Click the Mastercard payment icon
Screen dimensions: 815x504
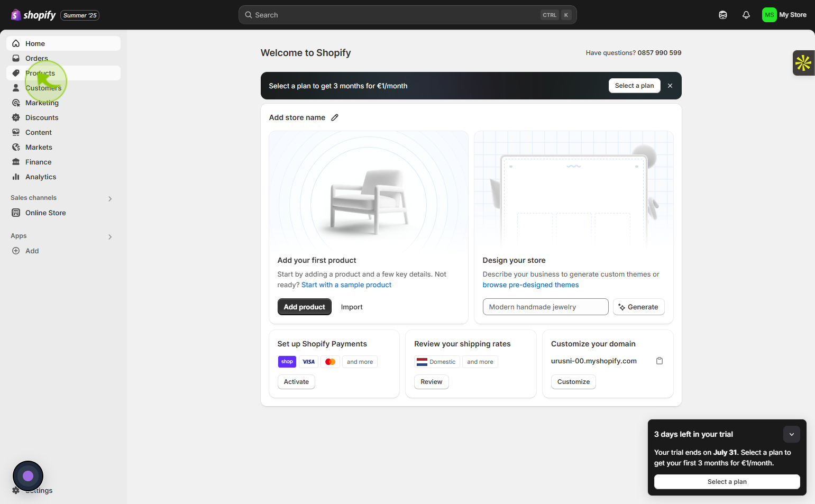[331, 362]
